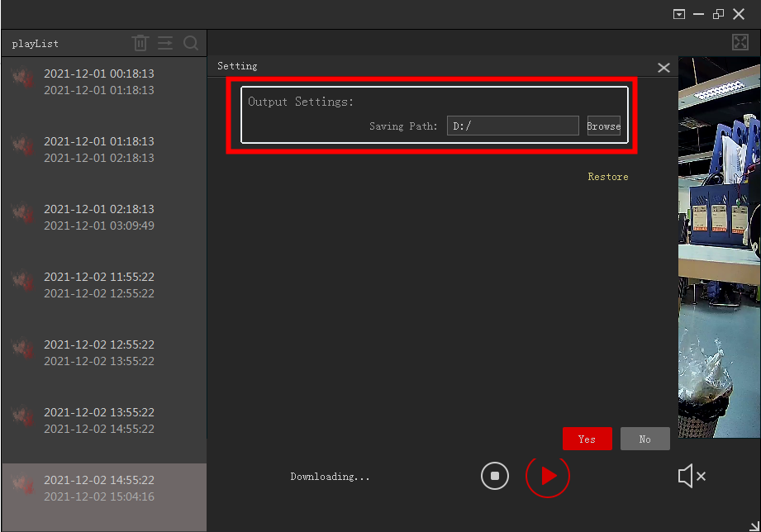Cancel settings with the No button
Screen dimensions: 761x532
tap(644, 439)
